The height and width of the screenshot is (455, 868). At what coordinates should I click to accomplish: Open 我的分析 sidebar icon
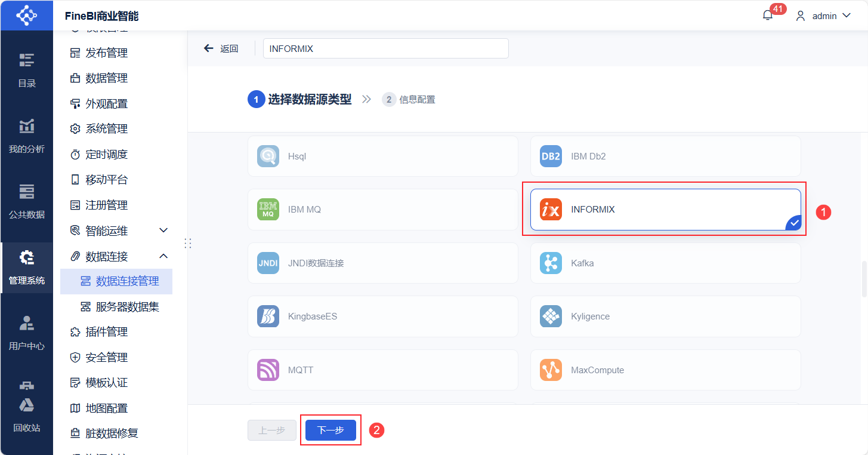coord(26,125)
